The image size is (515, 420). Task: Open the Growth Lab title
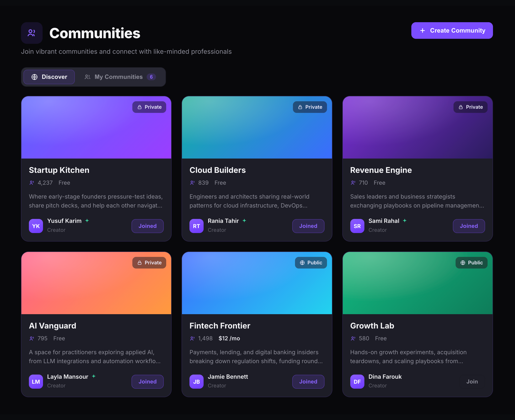(x=372, y=326)
